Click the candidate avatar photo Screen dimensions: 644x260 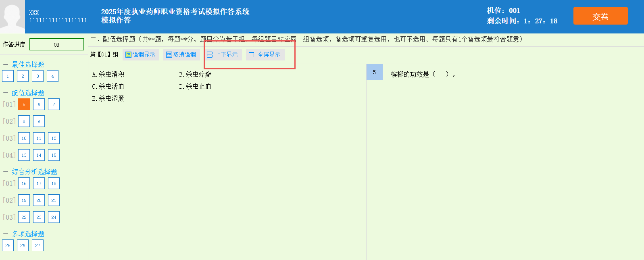13,17
